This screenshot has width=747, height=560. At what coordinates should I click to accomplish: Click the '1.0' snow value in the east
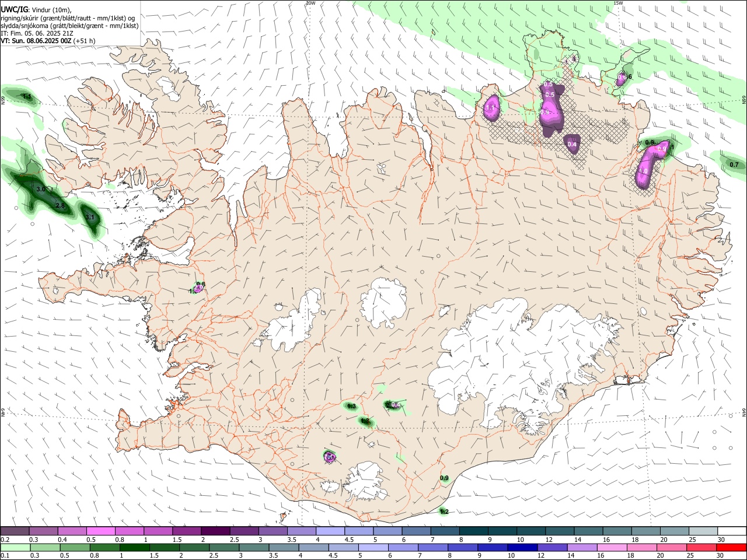click(644, 171)
